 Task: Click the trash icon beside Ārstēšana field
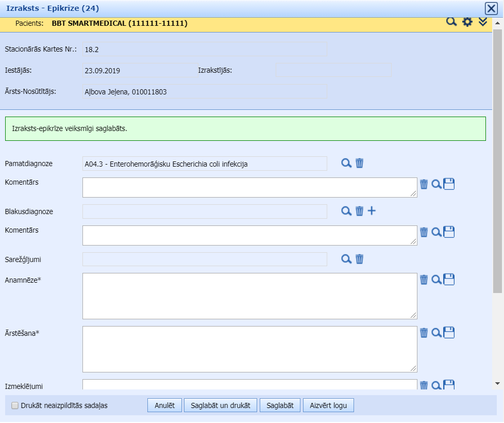[x=424, y=333]
